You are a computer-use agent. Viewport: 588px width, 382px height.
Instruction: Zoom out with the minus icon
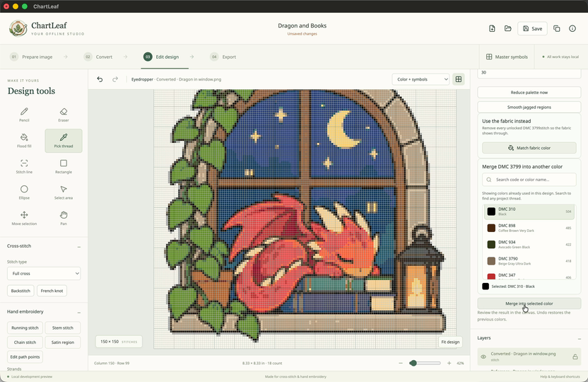click(x=401, y=363)
